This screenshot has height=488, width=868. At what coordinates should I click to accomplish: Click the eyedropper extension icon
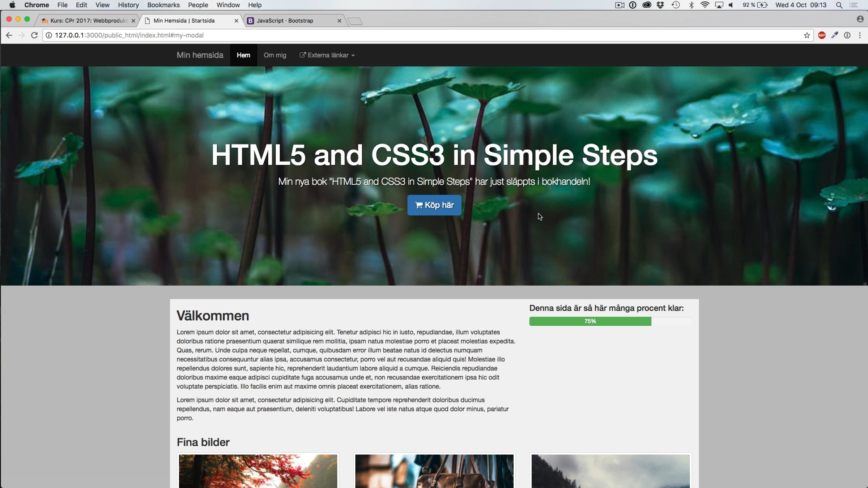click(x=835, y=35)
